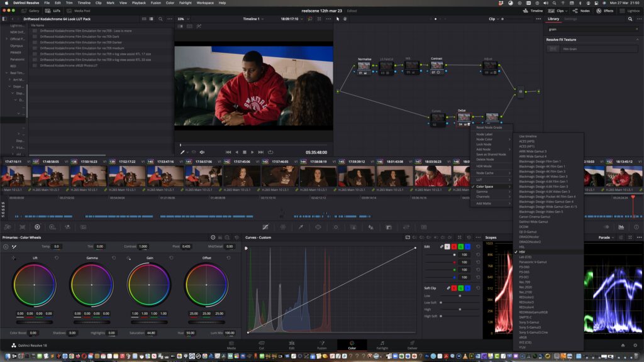Open the Color Warper palette icon
This screenshot has width=644, height=362.
pyautogui.click(x=283, y=227)
